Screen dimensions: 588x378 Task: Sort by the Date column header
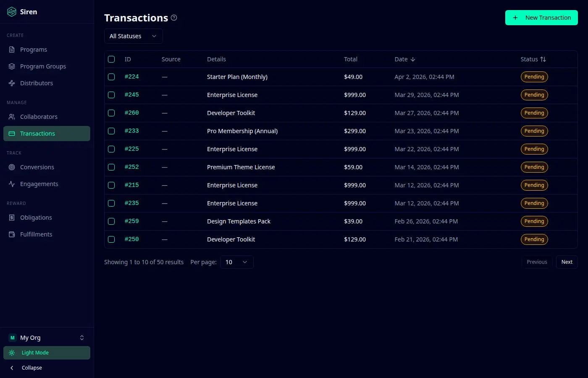coord(405,59)
